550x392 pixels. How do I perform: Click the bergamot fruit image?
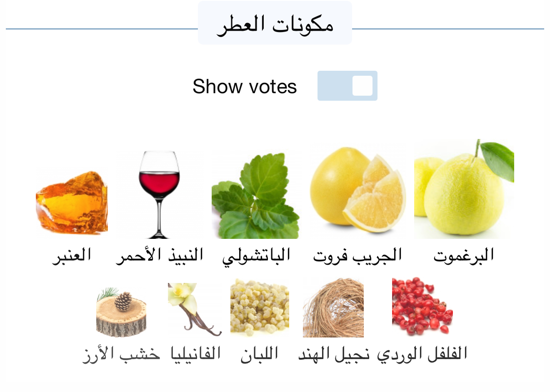click(x=464, y=189)
